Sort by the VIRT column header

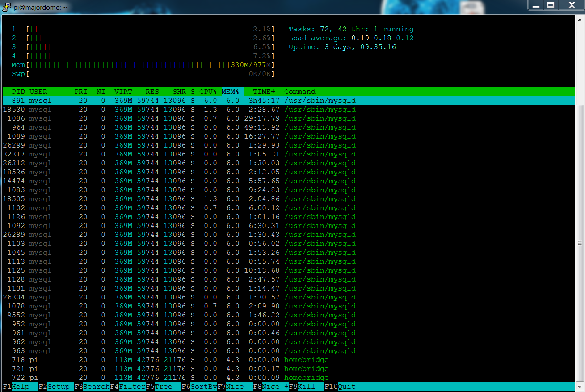[123, 92]
